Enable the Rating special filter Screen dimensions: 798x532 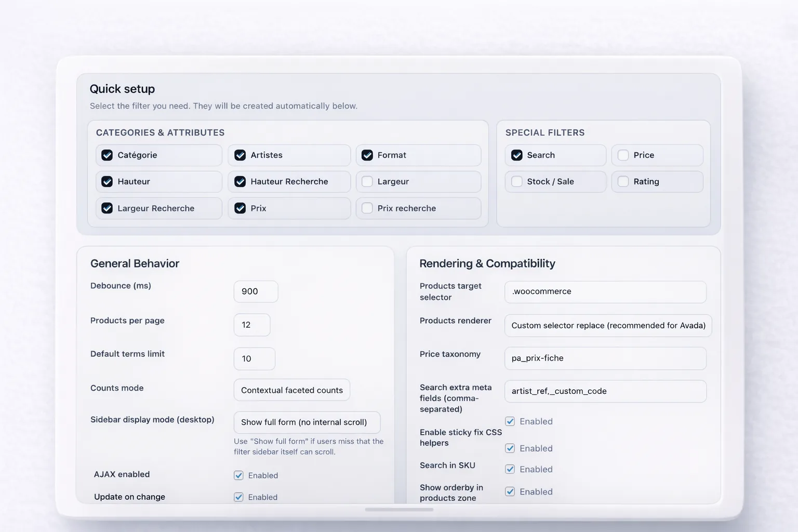click(x=623, y=182)
